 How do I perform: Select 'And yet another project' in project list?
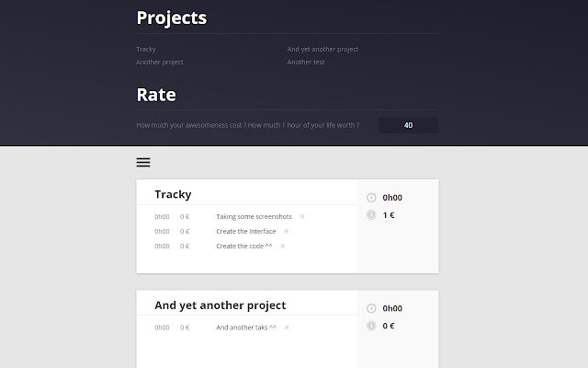pos(322,49)
